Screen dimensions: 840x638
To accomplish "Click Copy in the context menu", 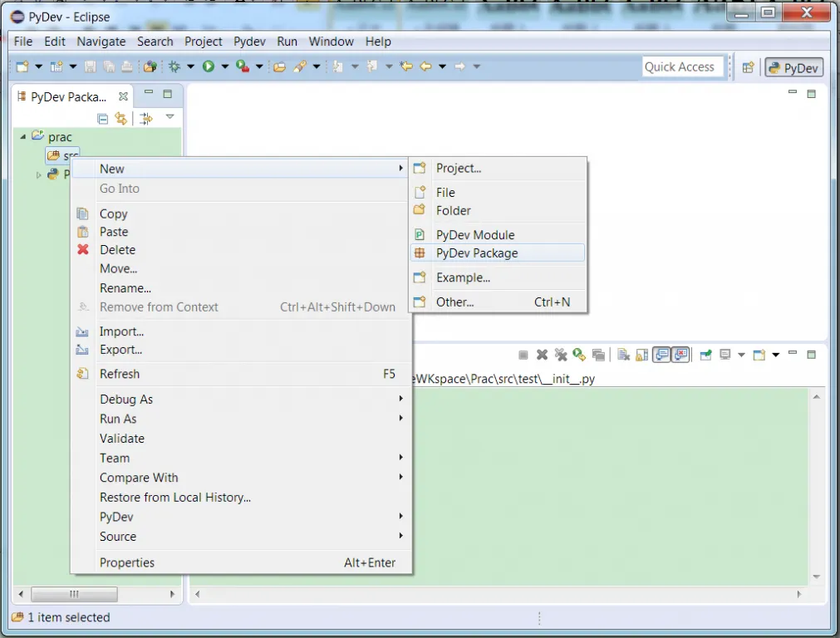I will pyautogui.click(x=241, y=213).
